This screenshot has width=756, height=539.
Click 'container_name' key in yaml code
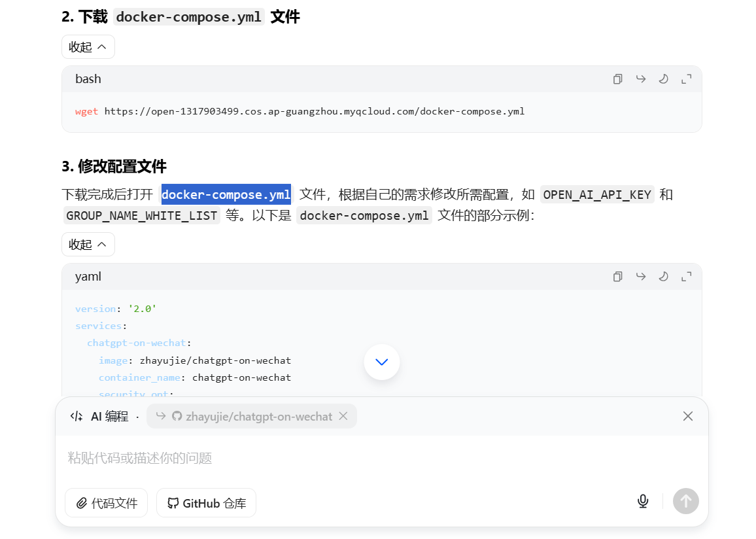coord(139,377)
